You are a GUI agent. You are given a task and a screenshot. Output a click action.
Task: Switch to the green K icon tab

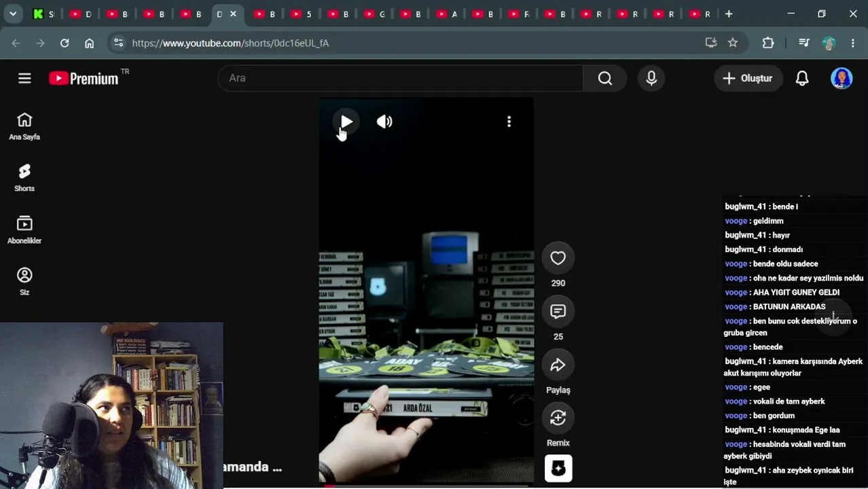pyautogui.click(x=43, y=14)
